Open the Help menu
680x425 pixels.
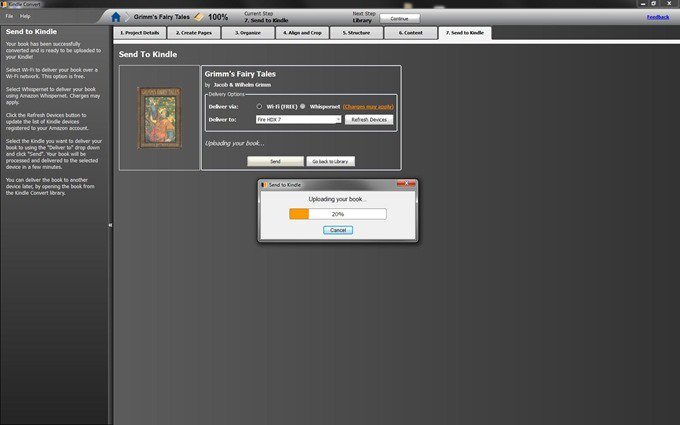coord(25,16)
